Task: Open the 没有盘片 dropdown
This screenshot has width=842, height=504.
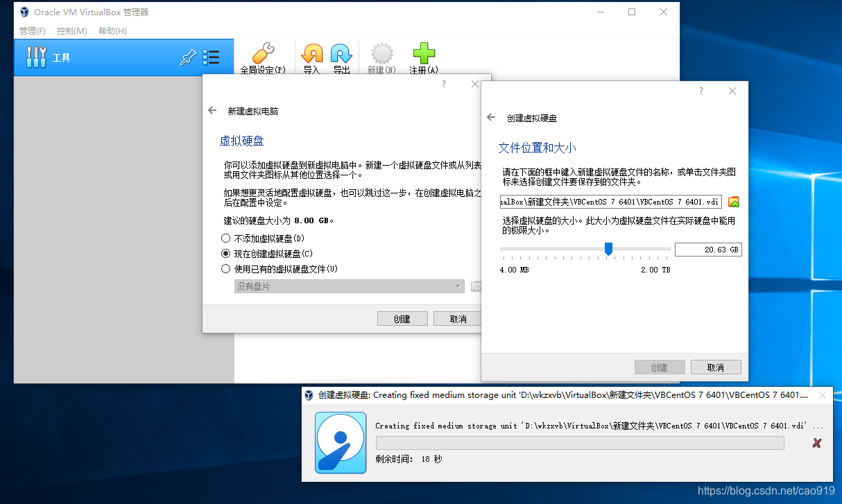Action: [x=349, y=286]
